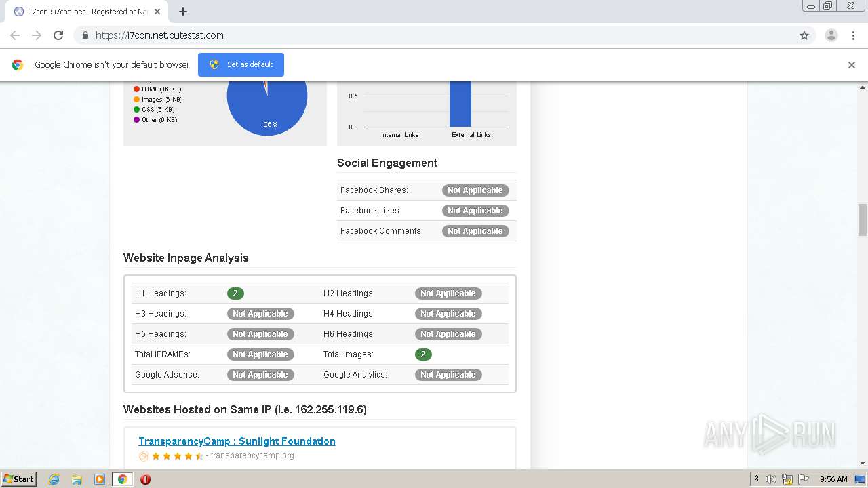Reload the page
This screenshot has width=868, height=488.
pyautogui.click(x=58, y=35)
